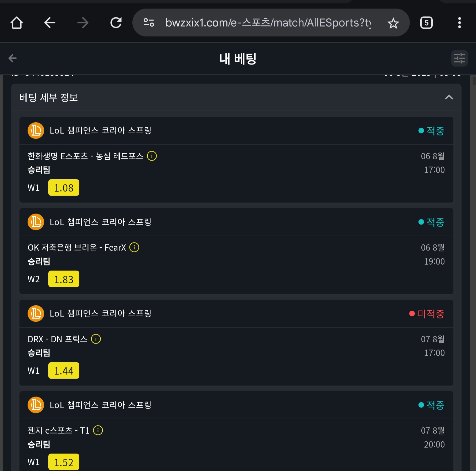Show info for 젠지 e스포츠 - T1 match
Image resolution: width=476 pixels, height=471 pixels.
click(x=98, y=430)
